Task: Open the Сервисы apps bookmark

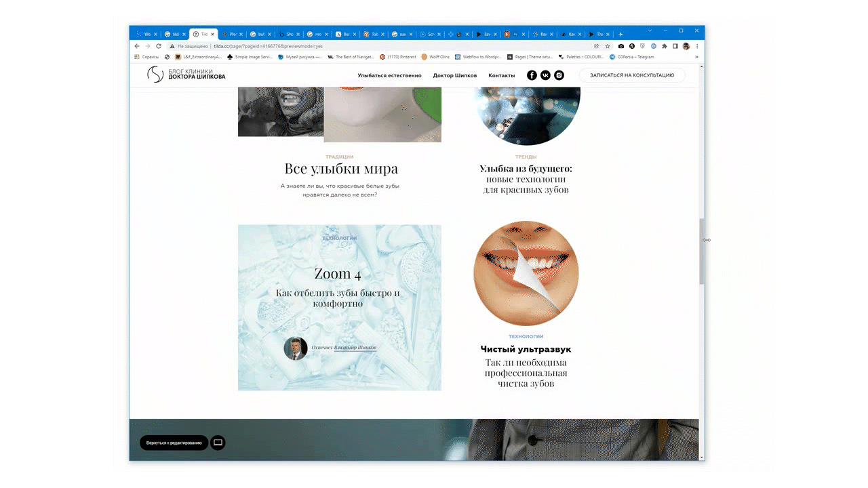Action: pyautogui.click(x=146, y=57)
